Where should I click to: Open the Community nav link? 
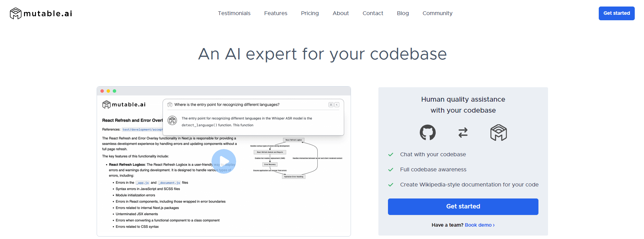click(x=437, y=13)
